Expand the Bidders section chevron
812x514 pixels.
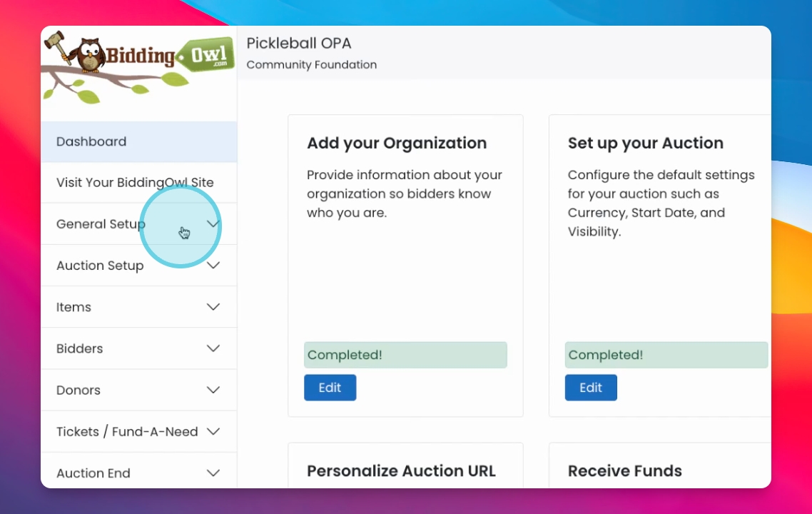pyautogui.click(x=213, y=348)
